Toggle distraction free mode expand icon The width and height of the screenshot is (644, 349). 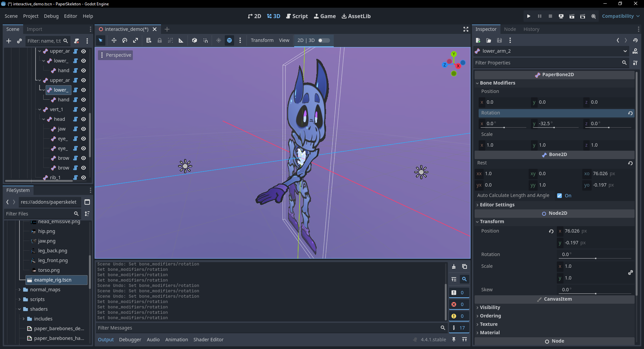click(x=466, y=29)
